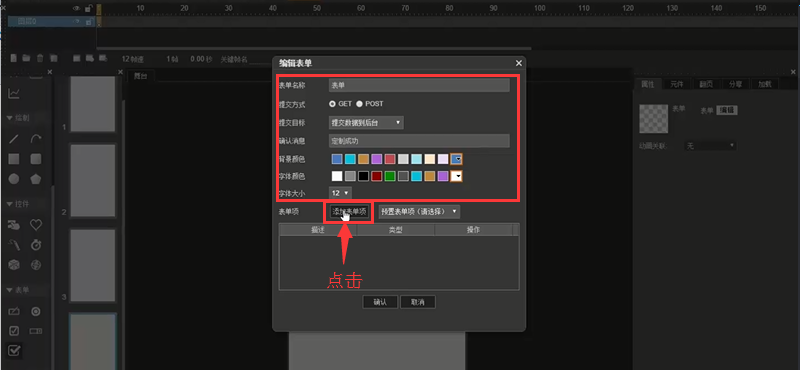Pick the white font color swatch
The height and width of the screenshot is (370, 800).
[337, 176]
